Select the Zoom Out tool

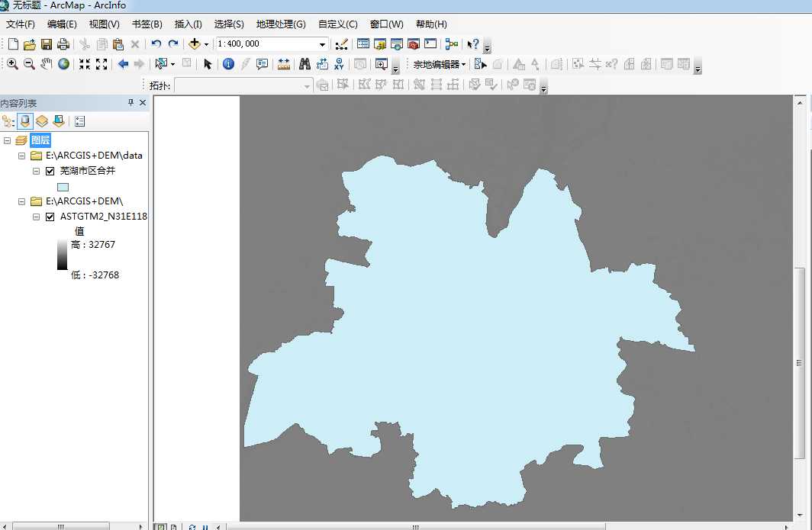[30, 64]
